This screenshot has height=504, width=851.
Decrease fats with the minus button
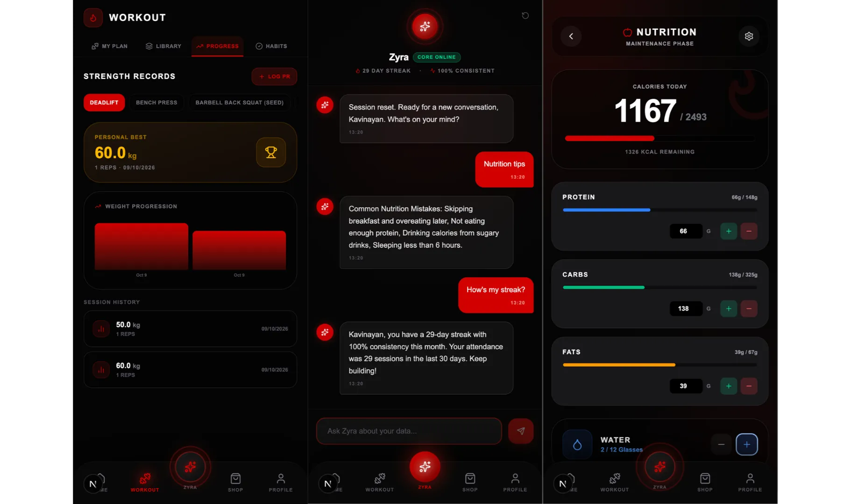(749, 386)
